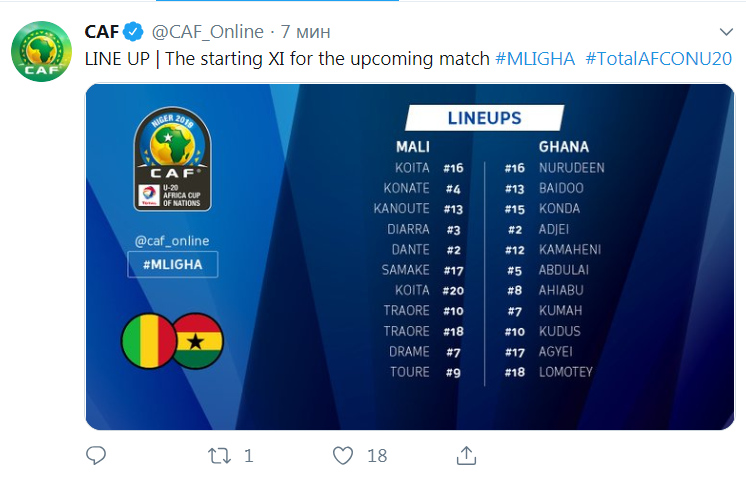Open the @CAF_Online handle
746x480 pixels.
pos(207,32)
